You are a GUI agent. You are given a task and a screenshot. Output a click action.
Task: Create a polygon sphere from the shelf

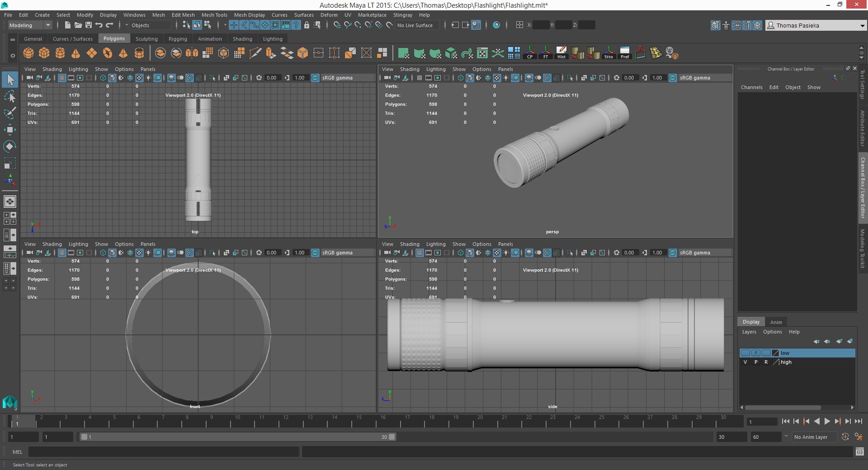tap(28, 53)
